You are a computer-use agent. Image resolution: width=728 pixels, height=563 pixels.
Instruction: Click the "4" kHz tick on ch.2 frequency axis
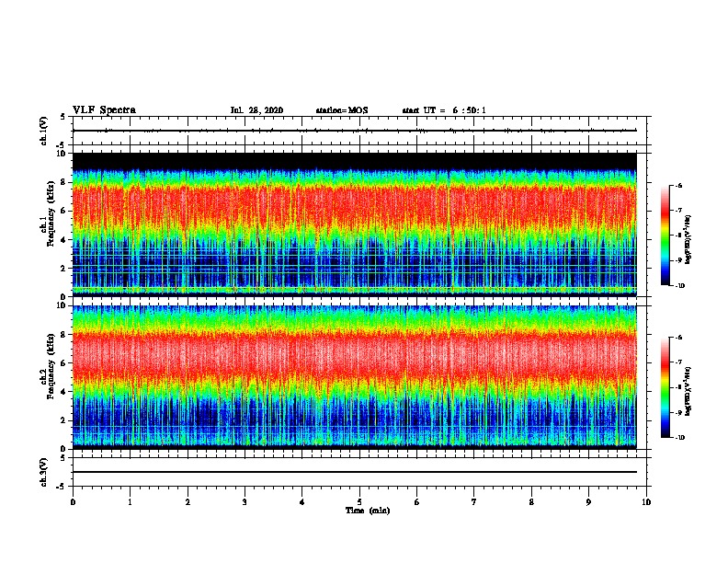[x=63, y=392]
